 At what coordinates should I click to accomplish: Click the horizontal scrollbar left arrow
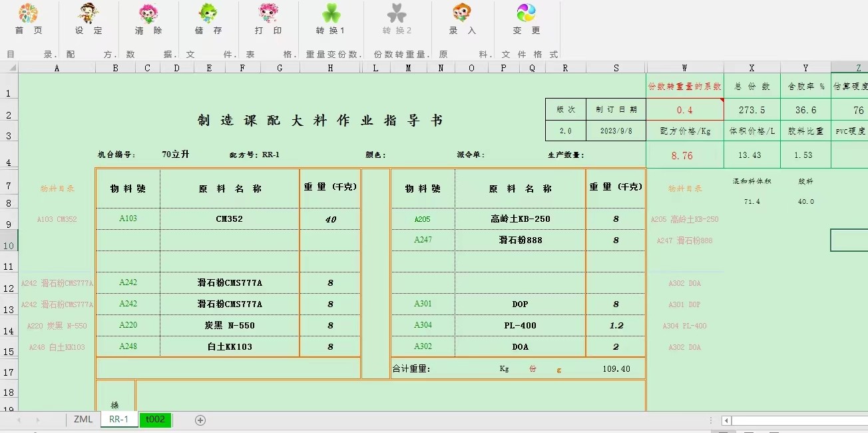tap(727, 421)
